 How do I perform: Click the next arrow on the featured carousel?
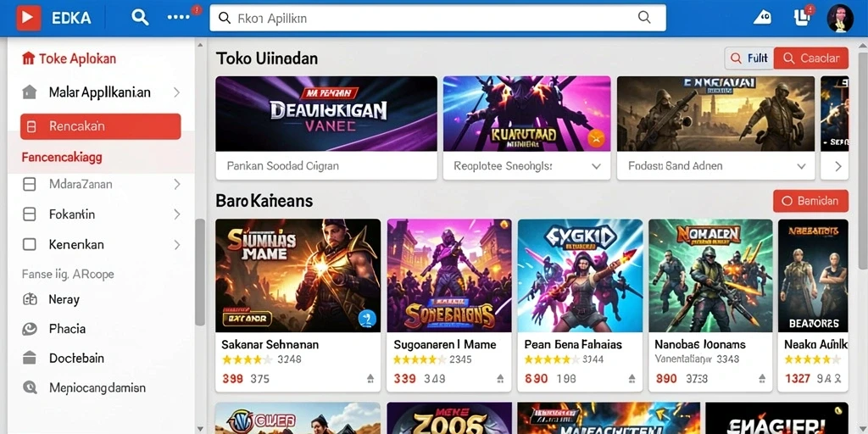[x=837, y=166]
